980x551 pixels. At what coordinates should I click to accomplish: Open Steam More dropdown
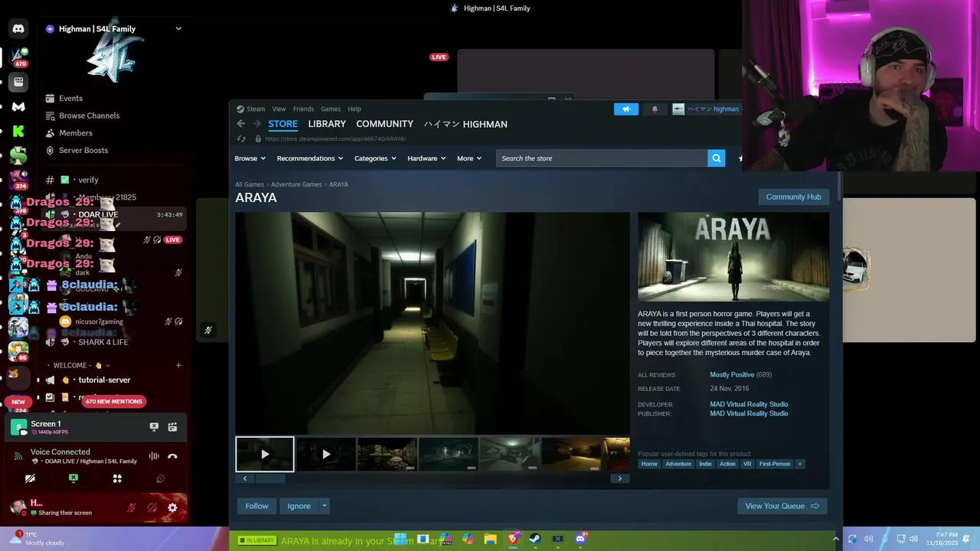(469, 158)
